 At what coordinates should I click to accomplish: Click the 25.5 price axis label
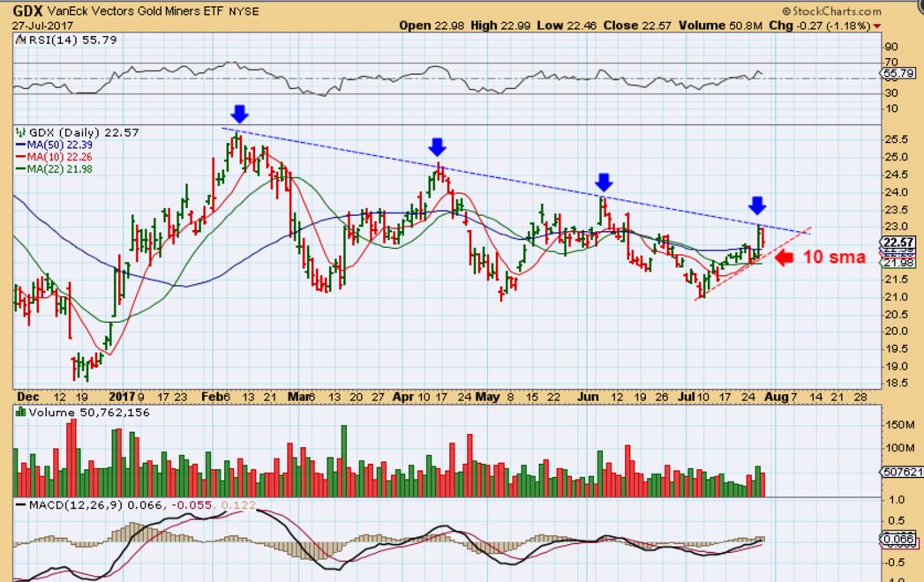coord(896,139)
